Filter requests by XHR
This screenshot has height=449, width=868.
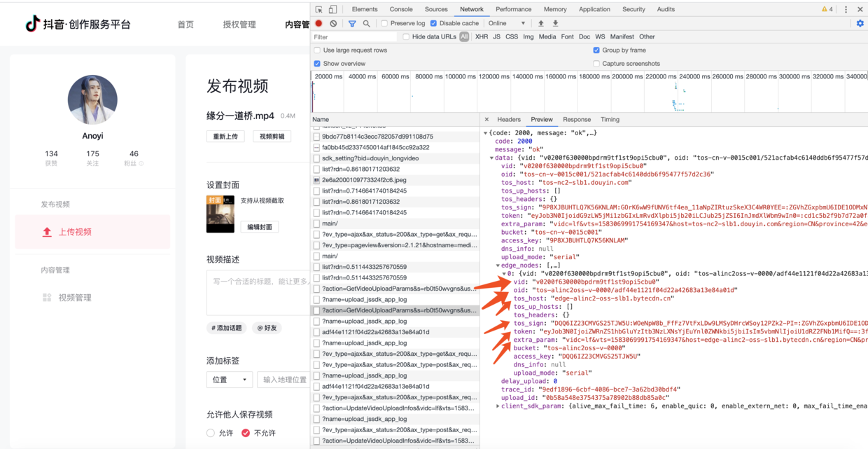(x=482, y=36)
